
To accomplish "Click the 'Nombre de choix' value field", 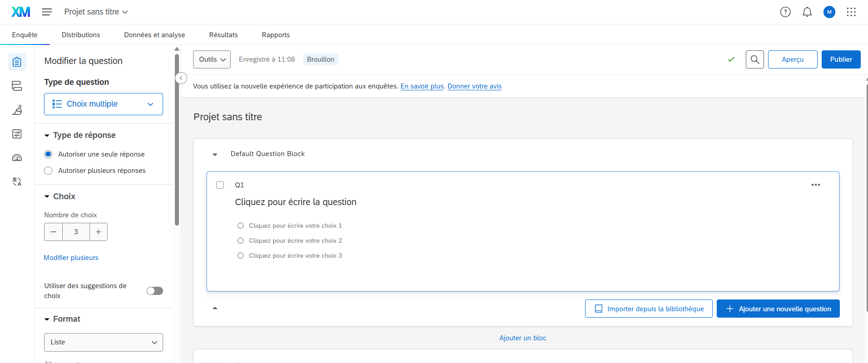I will pos(76,232).
